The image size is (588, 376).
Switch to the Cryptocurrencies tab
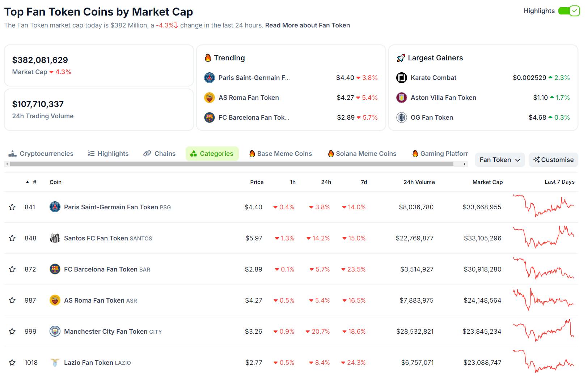pos(41,154)
